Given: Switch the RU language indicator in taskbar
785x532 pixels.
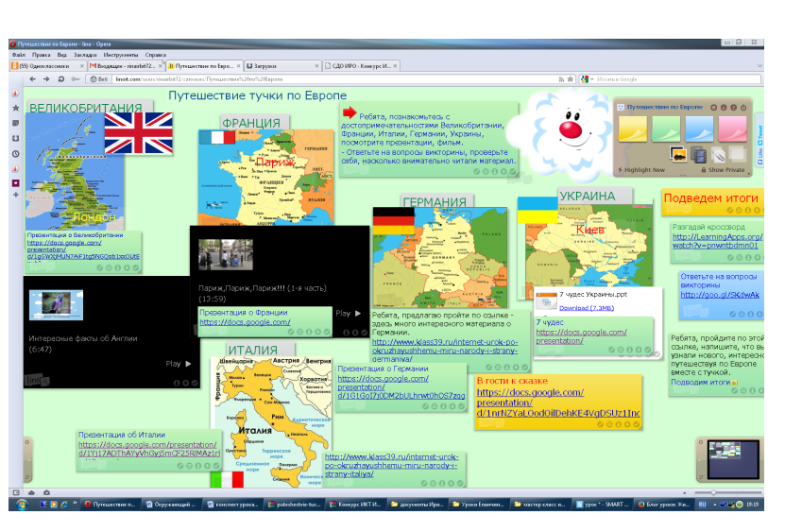Looking at the screenshot, I should (x=702, y=505).
